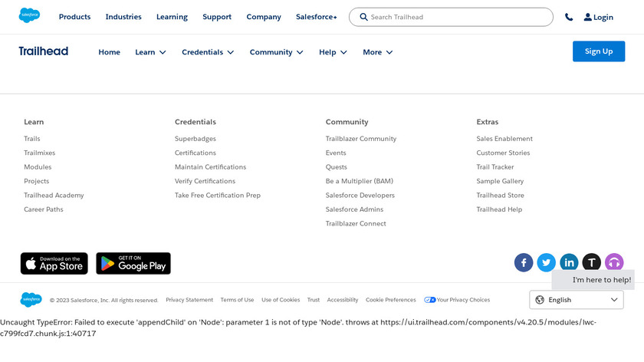Click the phone contact icon
The width and height of the screenshot is (644, 362).
click(568, 17)
